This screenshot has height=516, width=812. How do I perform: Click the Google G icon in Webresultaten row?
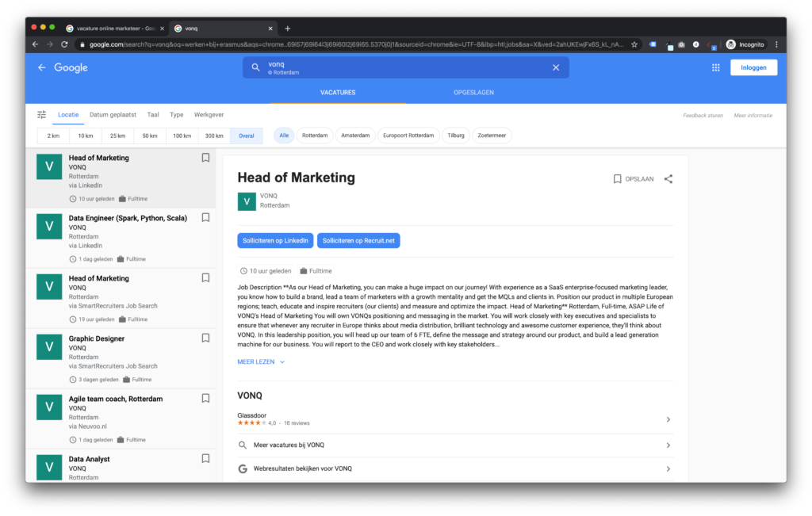point(243,468)
